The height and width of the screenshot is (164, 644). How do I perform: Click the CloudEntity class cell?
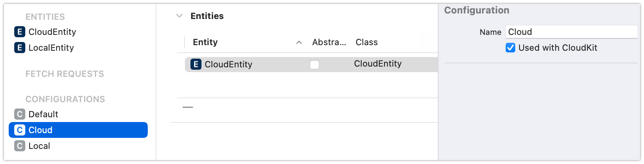pyautogui.click(x=378, y=64)
